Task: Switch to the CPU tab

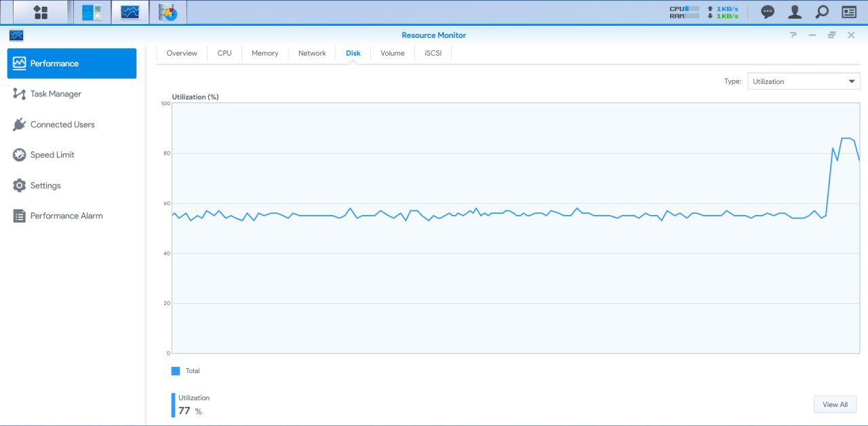Action: (x=224, y=53)
